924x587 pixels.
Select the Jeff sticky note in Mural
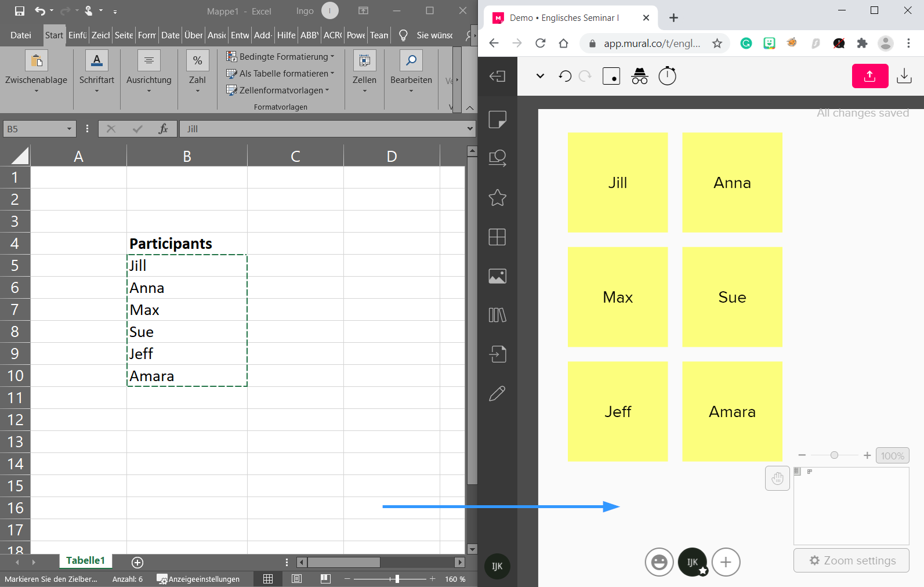click(x=618, y=412)
